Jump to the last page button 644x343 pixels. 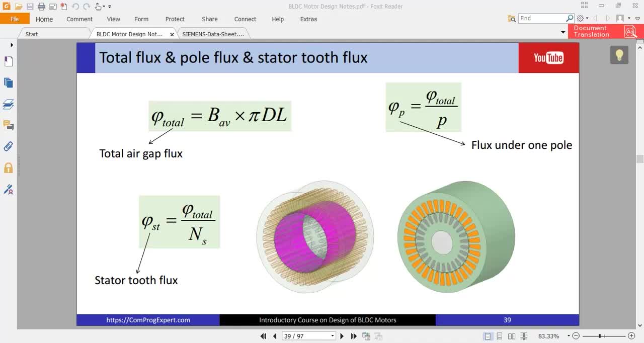354,336
